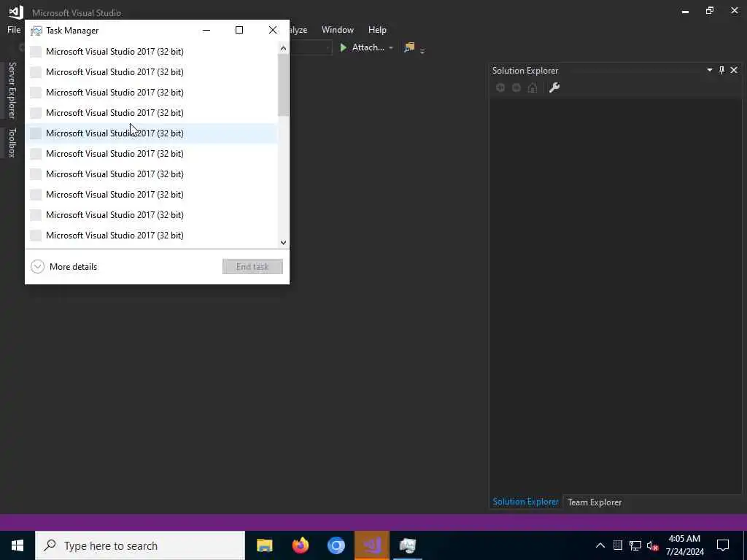Open the Toolbox side tab

tap(12, 142)
